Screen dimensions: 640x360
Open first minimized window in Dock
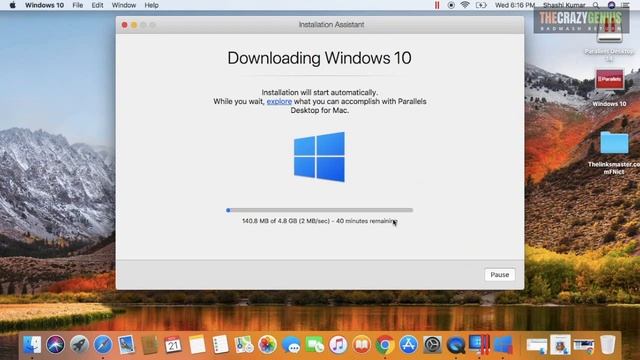point(536,345)
